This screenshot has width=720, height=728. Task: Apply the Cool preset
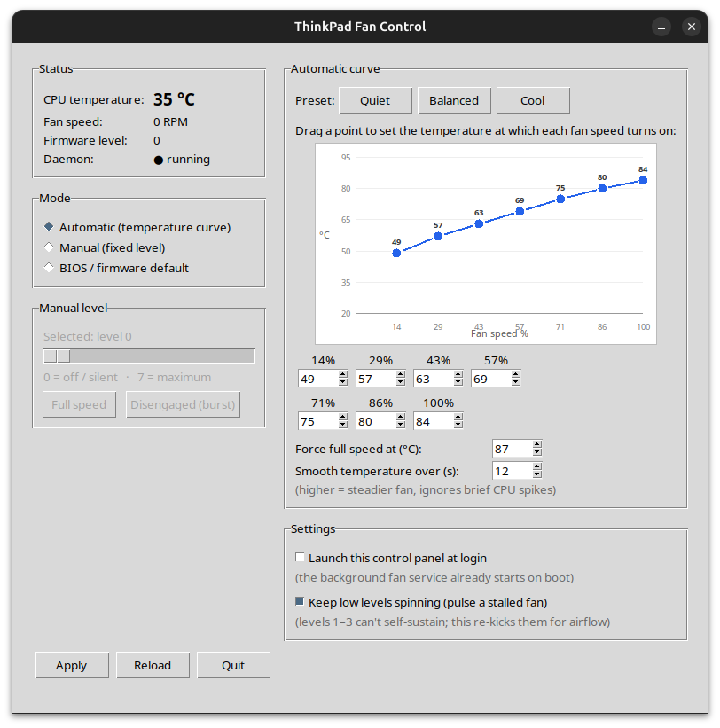(533, 100)
